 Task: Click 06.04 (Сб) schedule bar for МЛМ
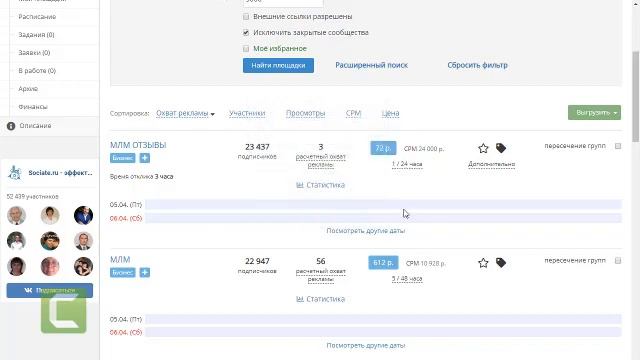tap(383, 333)
